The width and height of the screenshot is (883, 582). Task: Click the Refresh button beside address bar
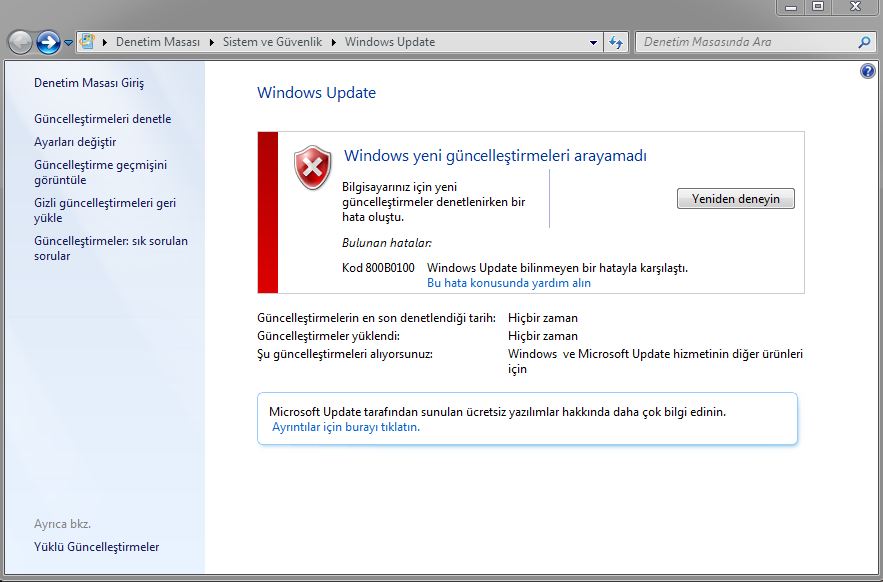tap(616, 42)
